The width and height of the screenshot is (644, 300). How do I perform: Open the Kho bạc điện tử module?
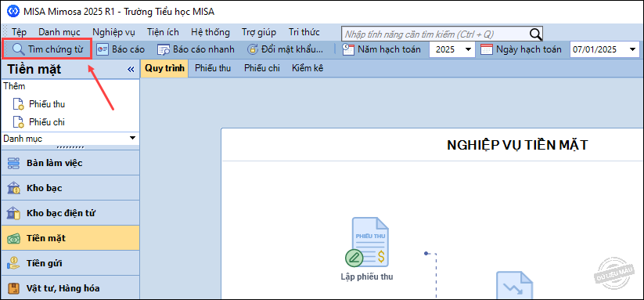[x=70, y=213]
